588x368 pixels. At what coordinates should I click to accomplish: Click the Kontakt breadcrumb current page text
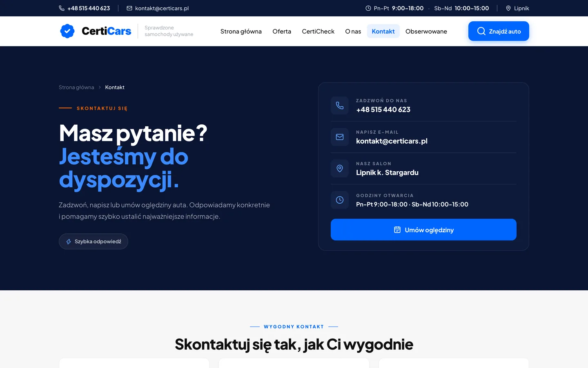[x=115, y=88]
